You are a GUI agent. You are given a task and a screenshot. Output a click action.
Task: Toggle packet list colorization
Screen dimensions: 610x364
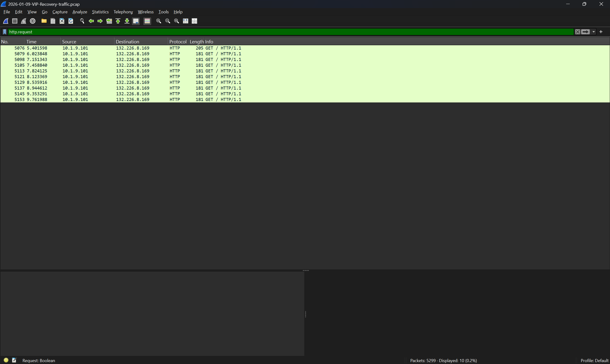click(x=147, y=21)
